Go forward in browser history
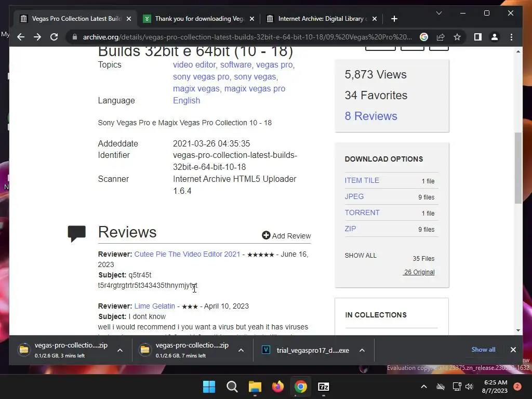The image size is (532, 399). click(37, 37)
